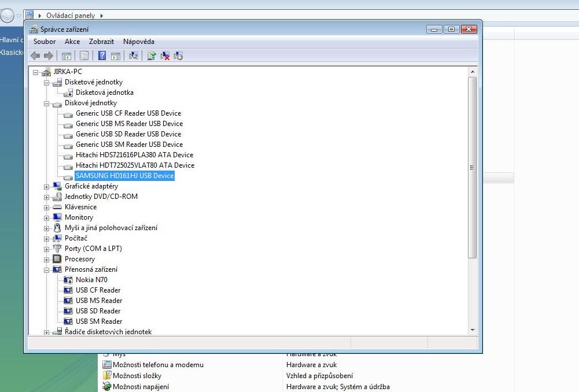Scan for hardware changes via toolbar icon
The height and width of the screenshot is (392, 579).
click(x=133, y=56)
